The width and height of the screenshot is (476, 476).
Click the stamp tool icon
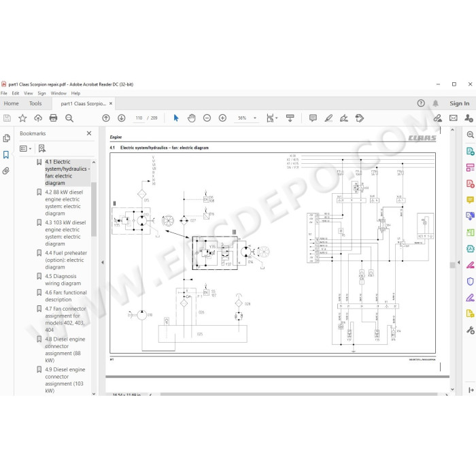360,118
